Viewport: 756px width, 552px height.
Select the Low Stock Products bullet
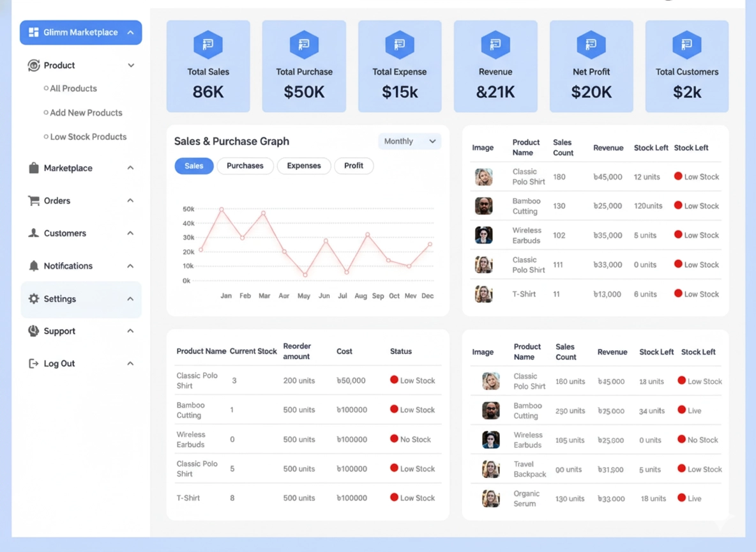46,137
